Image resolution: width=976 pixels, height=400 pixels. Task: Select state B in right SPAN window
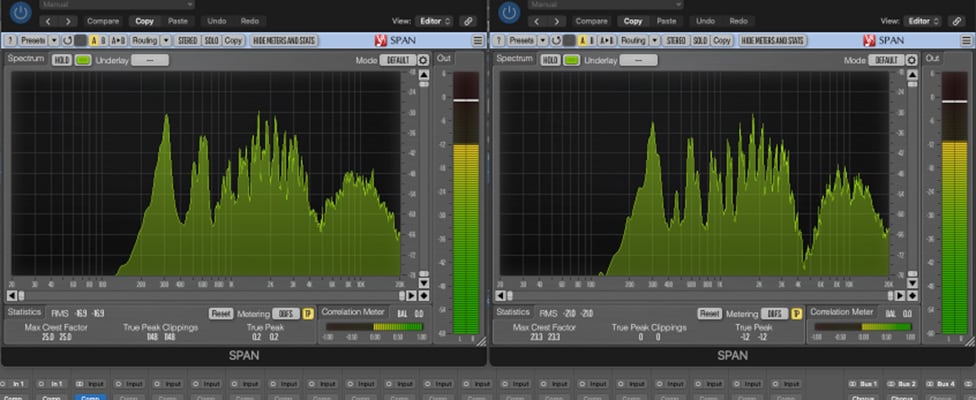pyautogui.click(x=592, y=40)
